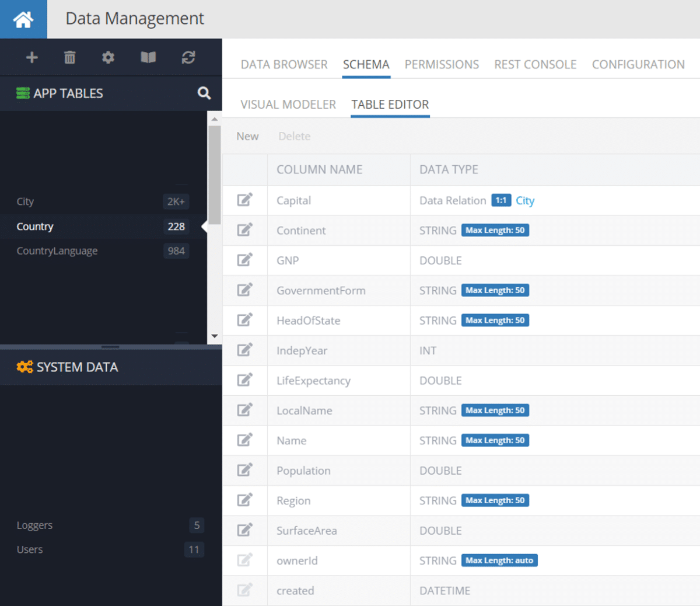Open the DATA BROWSER tab
The image size is (700, 606).
[x=283, y=64]
